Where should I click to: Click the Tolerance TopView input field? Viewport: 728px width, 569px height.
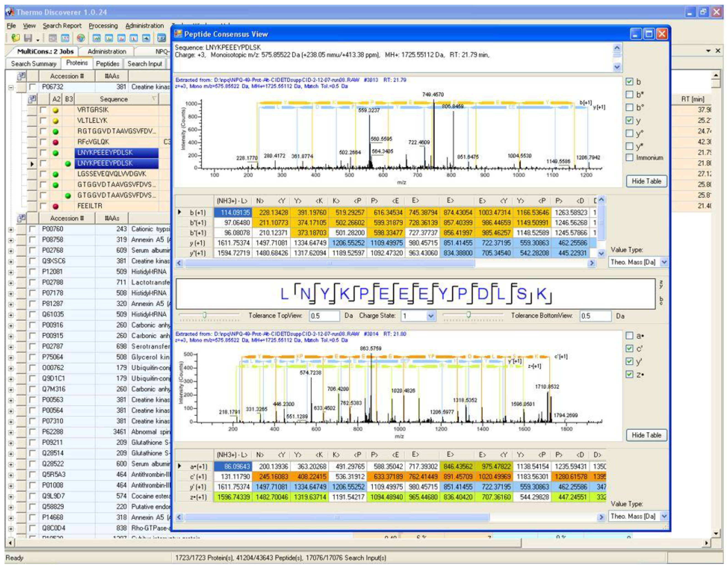[324, 316]
